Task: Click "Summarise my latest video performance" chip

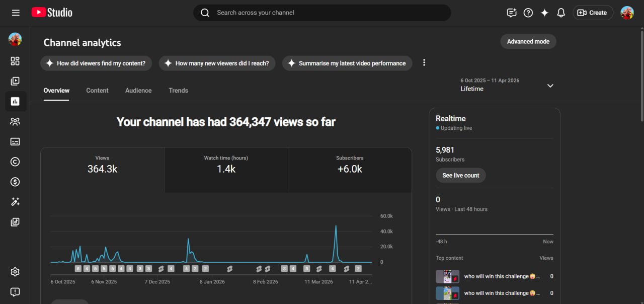Action: [347, 63]
